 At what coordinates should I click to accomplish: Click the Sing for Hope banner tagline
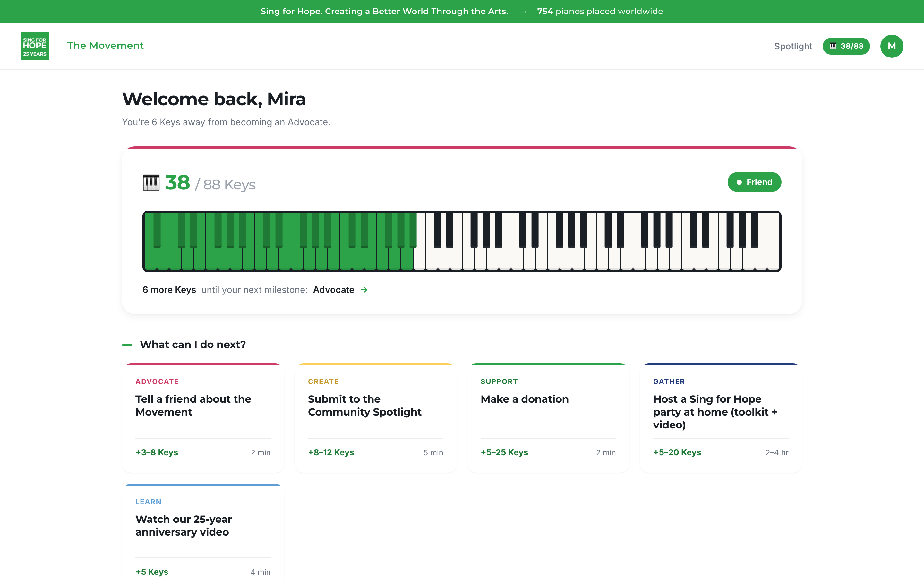[x=384, y=12]
